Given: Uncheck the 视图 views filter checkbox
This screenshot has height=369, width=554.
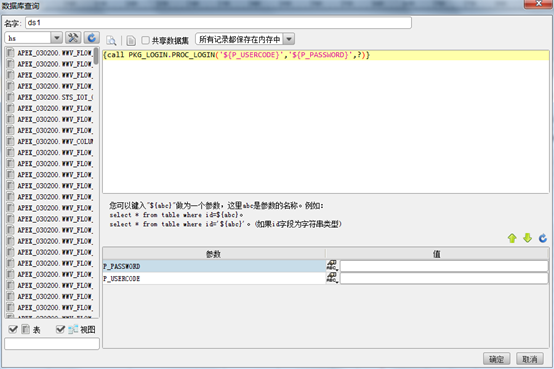Looking at the screenshot, I should [60, 329].
